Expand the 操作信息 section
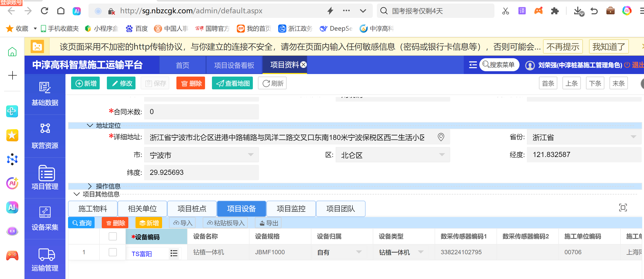The image size is (644, 279). [x=90, y=186]
